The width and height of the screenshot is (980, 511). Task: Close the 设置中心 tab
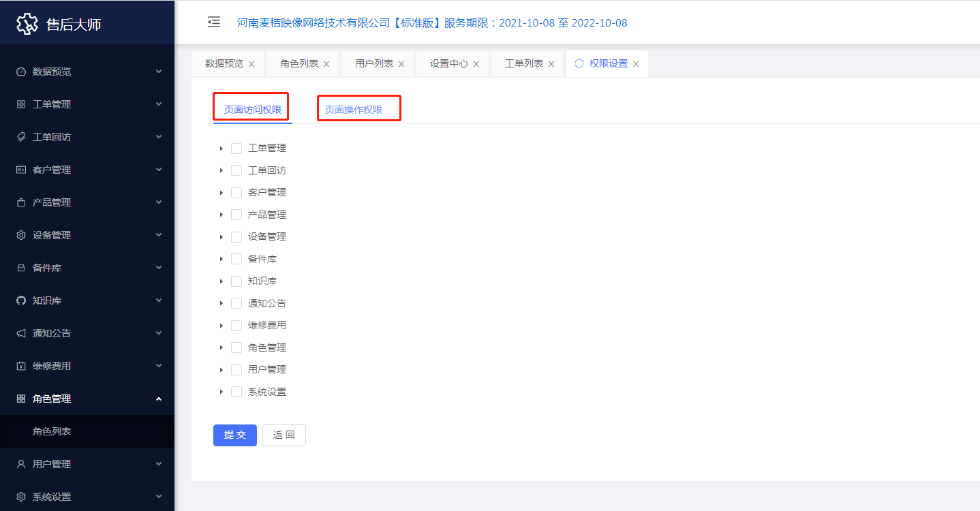click(476, 64)
